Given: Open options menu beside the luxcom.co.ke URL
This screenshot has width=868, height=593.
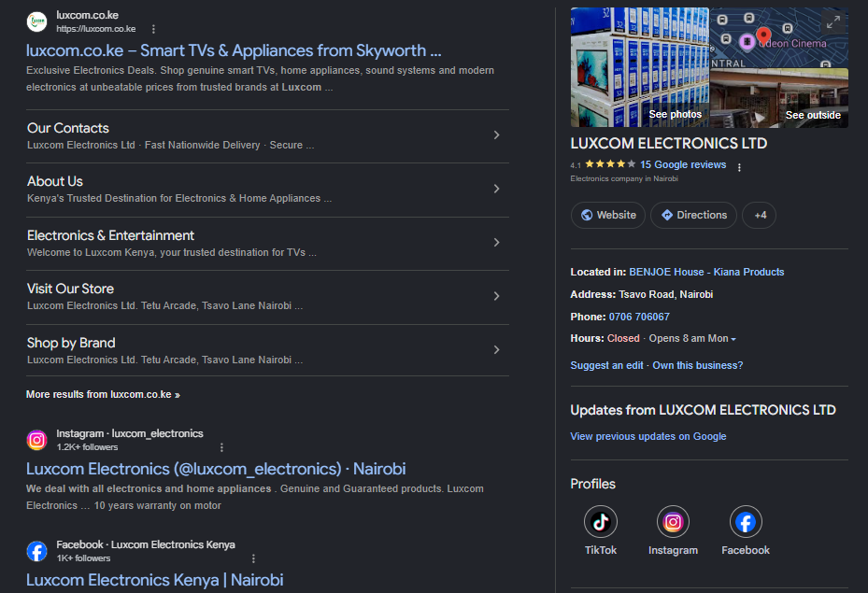Looking at the screenshot, I should [153, 29].
